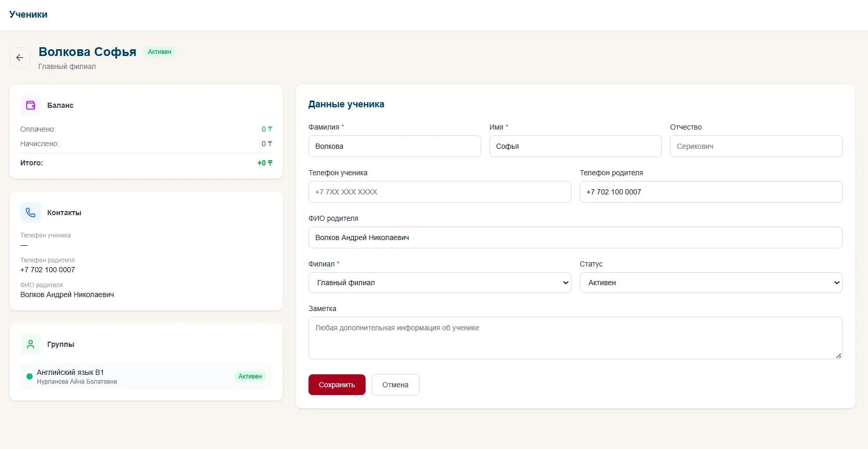Focus the Имя field containing Софья
868x449 pixels.
[575, 146]
